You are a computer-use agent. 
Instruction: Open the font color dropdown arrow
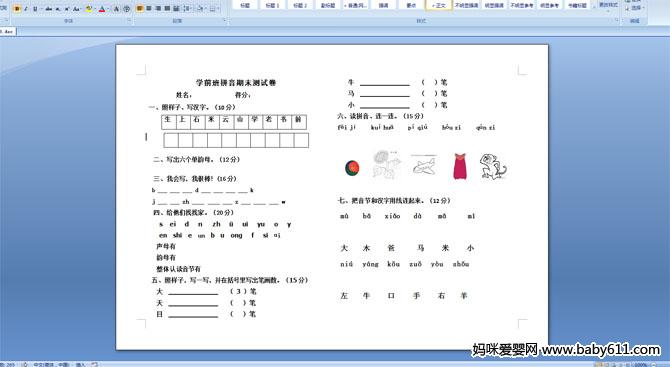click(108, 9)
